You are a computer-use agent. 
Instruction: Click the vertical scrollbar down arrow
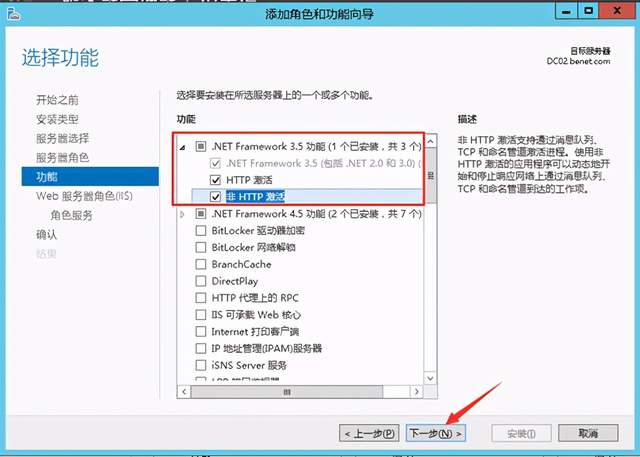click(x=431, y=378)
